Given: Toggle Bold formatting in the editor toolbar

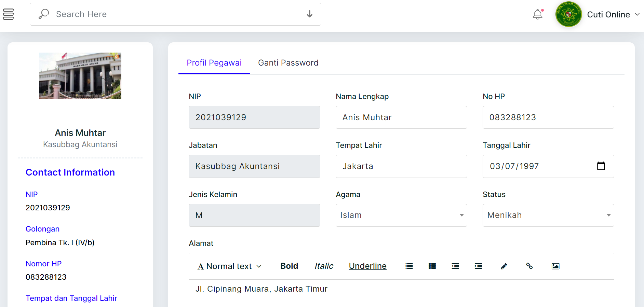Looking at the screenshot, I should [x=289, y=266].
